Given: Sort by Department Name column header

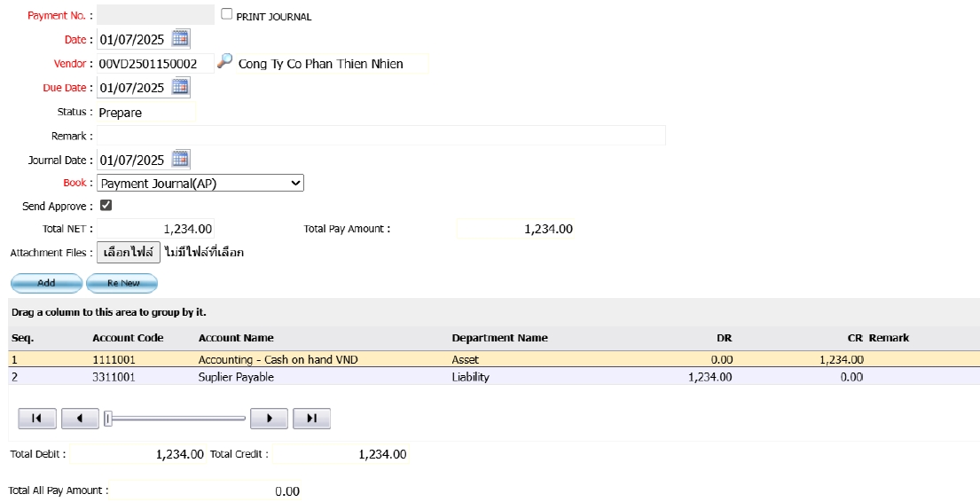Looking at the screenshot, I should click(x=499, y=338).
